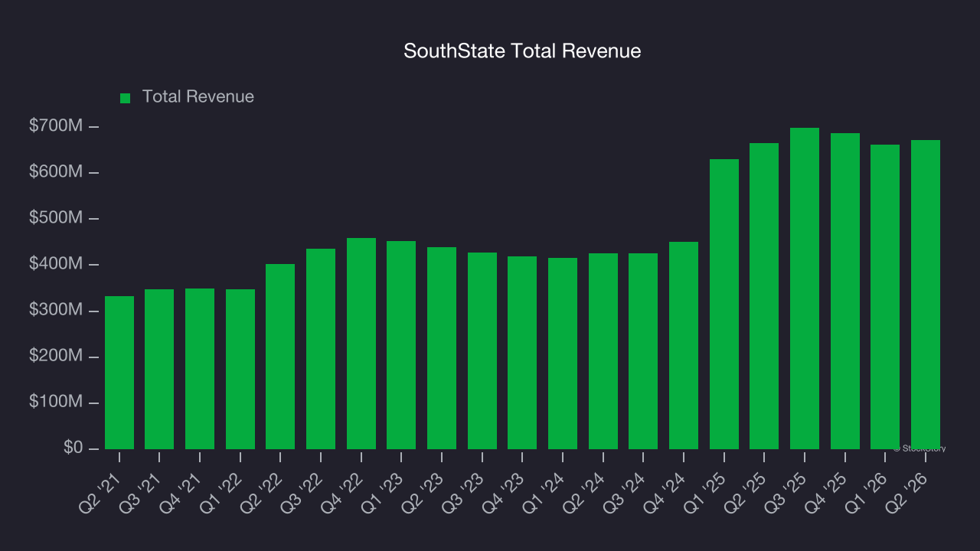Click the Q4 '23 revenue bar
The image size is (980, 551).
(522, 353)
